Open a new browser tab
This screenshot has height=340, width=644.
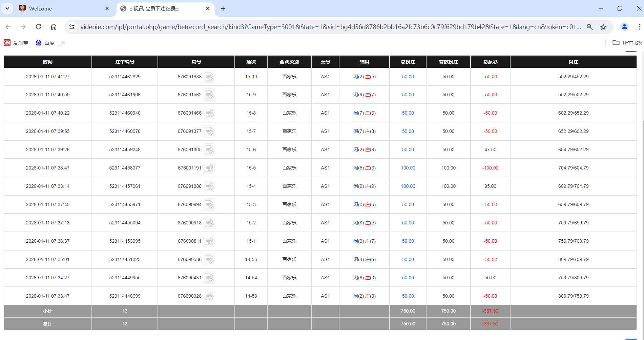[x=223, y=8]
